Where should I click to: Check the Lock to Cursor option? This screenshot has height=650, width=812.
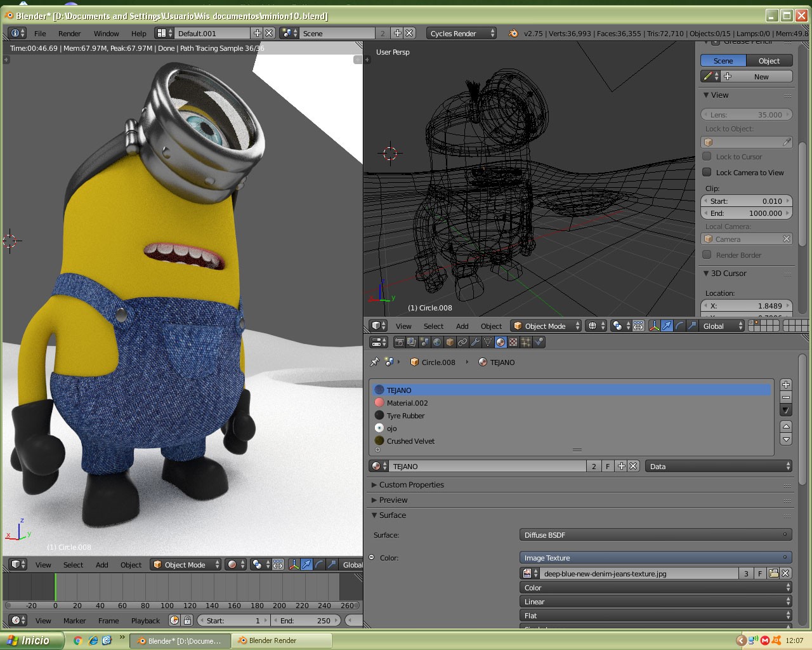click(x=707, y=156)
